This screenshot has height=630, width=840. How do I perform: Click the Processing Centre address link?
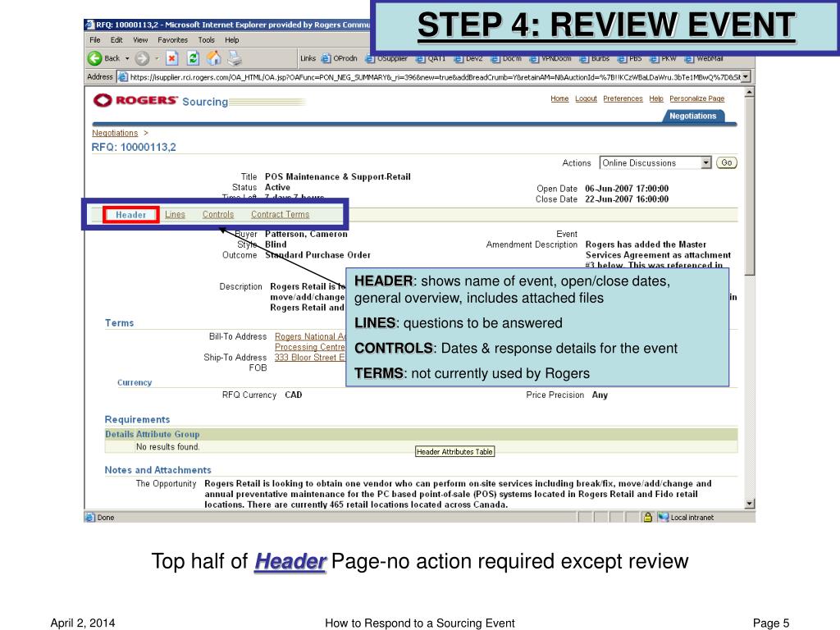[310, 347]
